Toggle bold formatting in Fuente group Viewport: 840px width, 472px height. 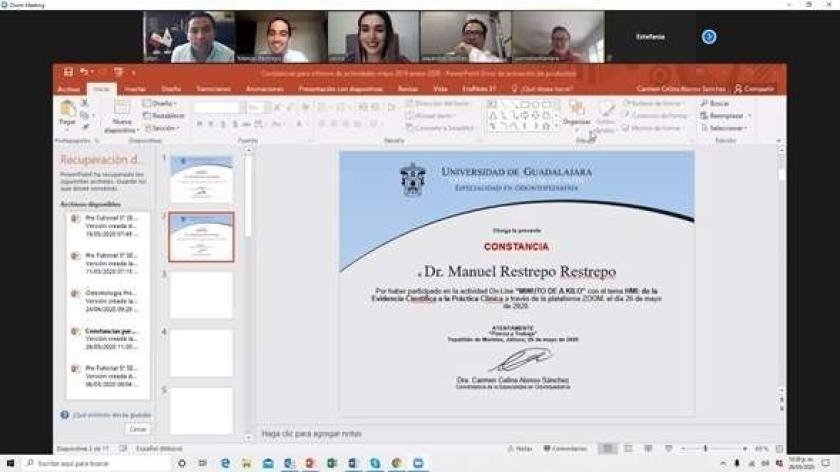tap(199, 125)
